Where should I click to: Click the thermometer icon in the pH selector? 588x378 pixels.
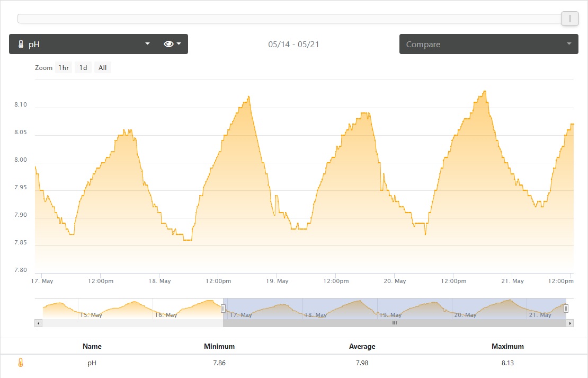(x=21, y=45)
